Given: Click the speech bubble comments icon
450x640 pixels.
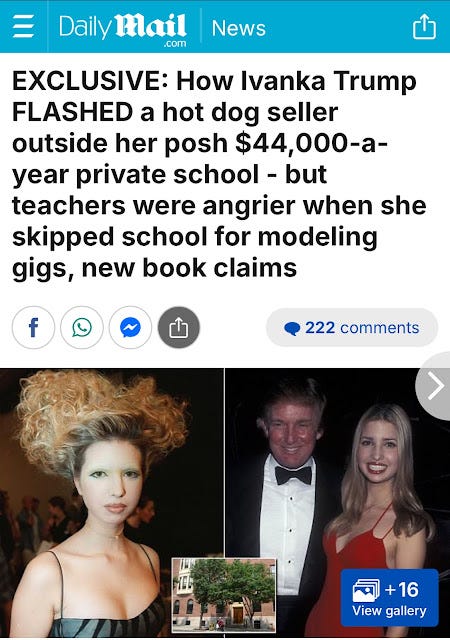Looking at the screenshot, I should (292, 328).
